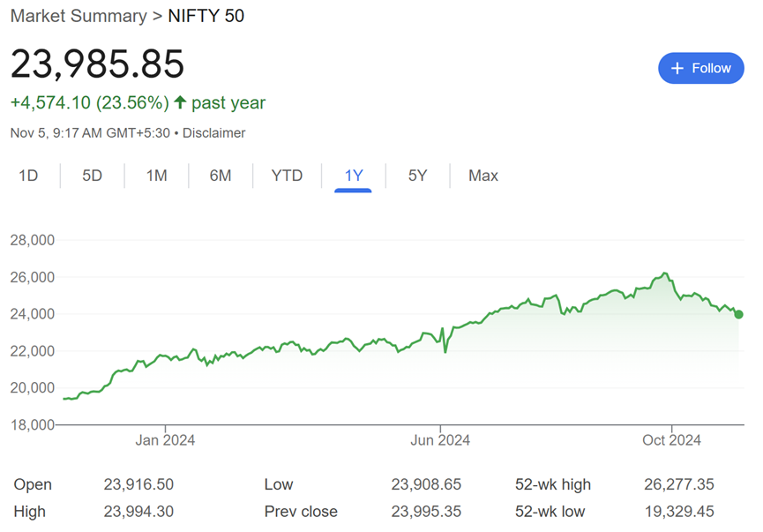Click the plus icon on Follow button

click(x=677, y=68)
